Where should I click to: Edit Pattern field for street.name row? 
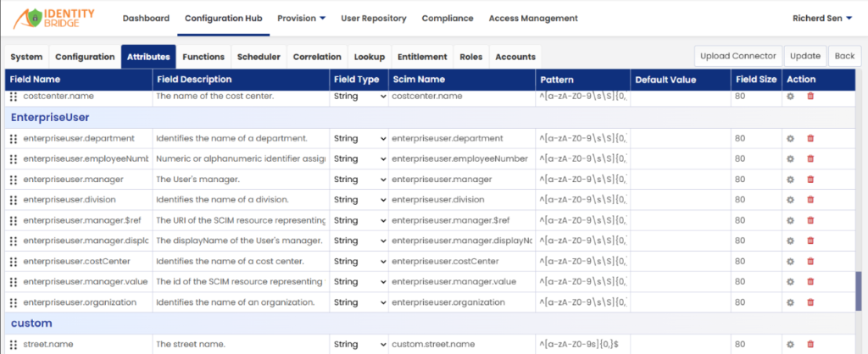pos(583,344)
